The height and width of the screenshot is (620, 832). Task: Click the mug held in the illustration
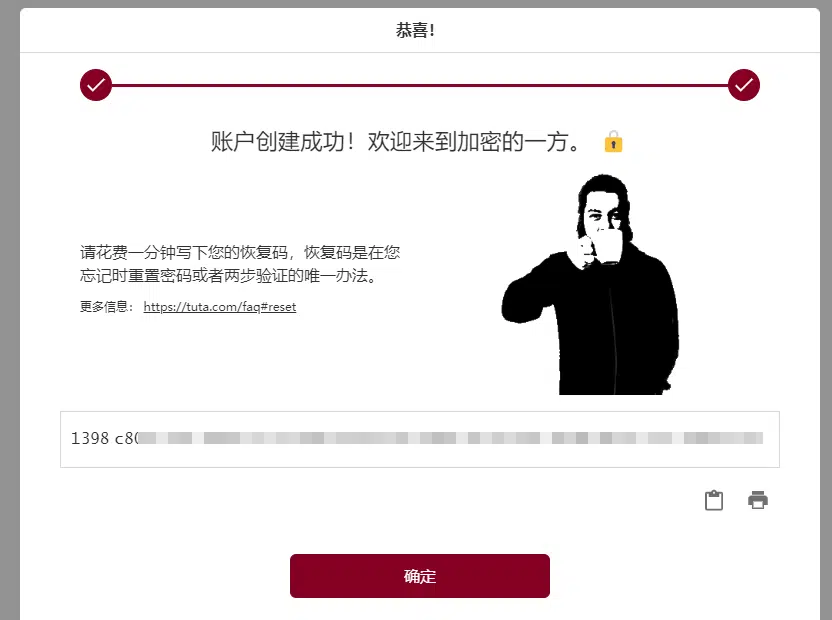pos(608,246)
